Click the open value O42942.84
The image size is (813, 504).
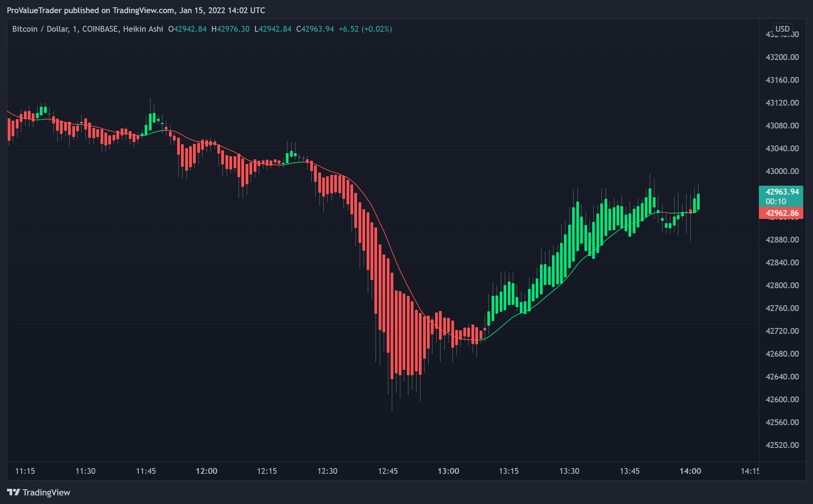point(187,29)
